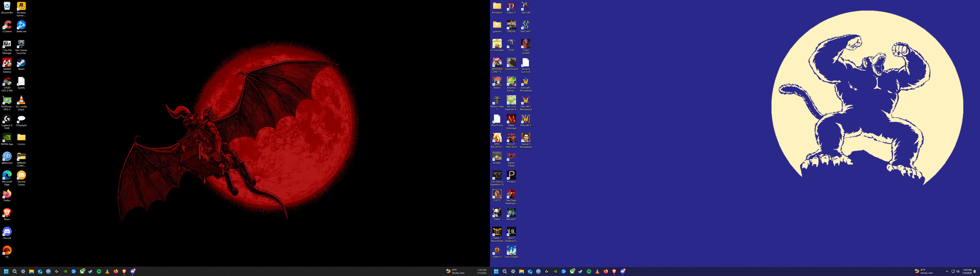Select Epic Games Launcher desktop icon

(21, 47)
